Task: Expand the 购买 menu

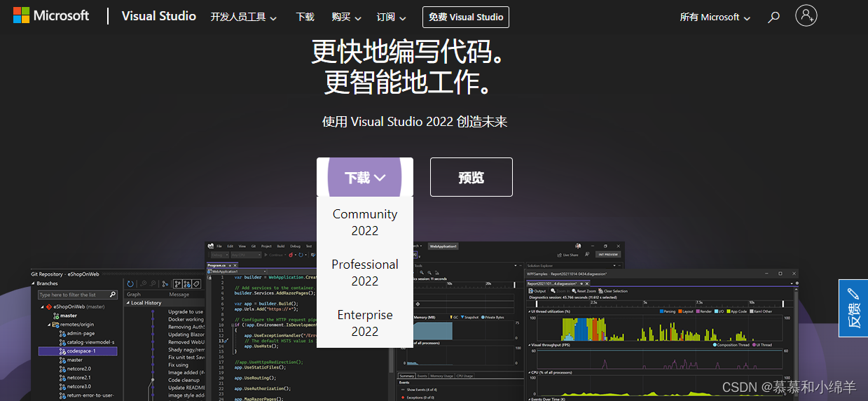Action: (347, 17)
